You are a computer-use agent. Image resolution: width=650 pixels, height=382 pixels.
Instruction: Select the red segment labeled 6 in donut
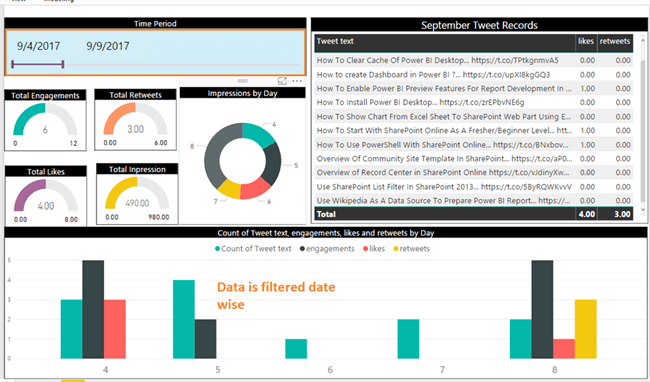coord(254,189)
